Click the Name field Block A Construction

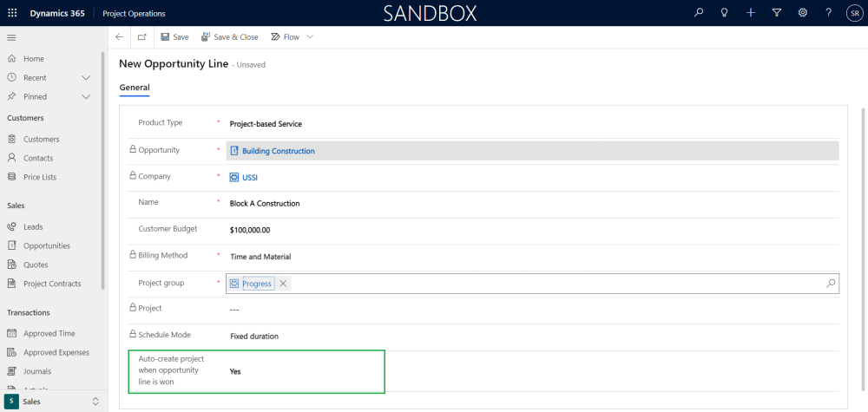tap(532, 204)
